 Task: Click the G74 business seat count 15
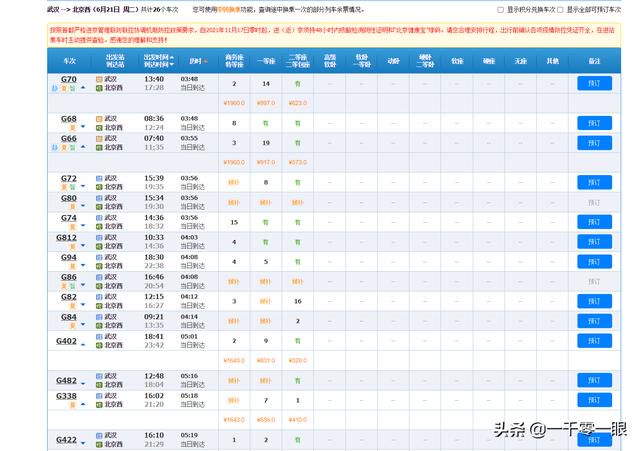(x=234, y=222)
